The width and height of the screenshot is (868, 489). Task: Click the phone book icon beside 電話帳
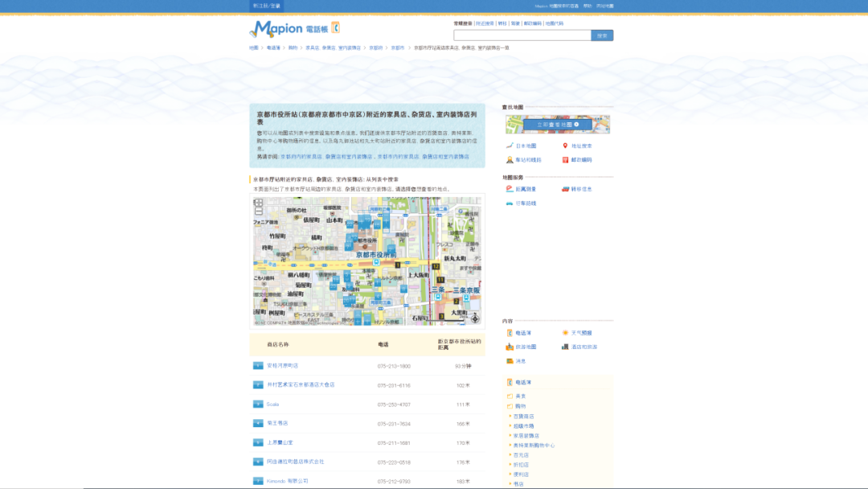click(335, 27)
